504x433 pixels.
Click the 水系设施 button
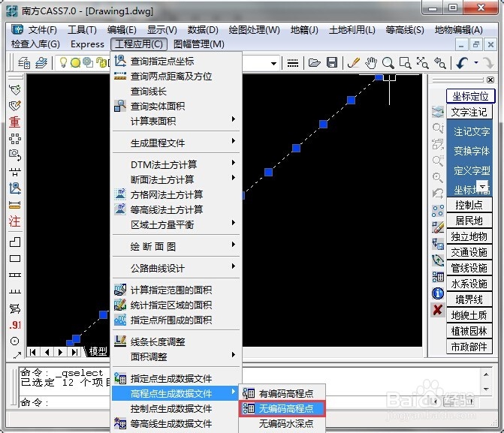(x=469, y=284)
